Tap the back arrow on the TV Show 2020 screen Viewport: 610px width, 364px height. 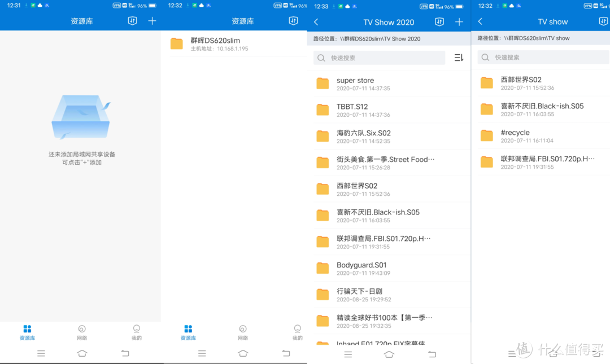coord(316,22)
